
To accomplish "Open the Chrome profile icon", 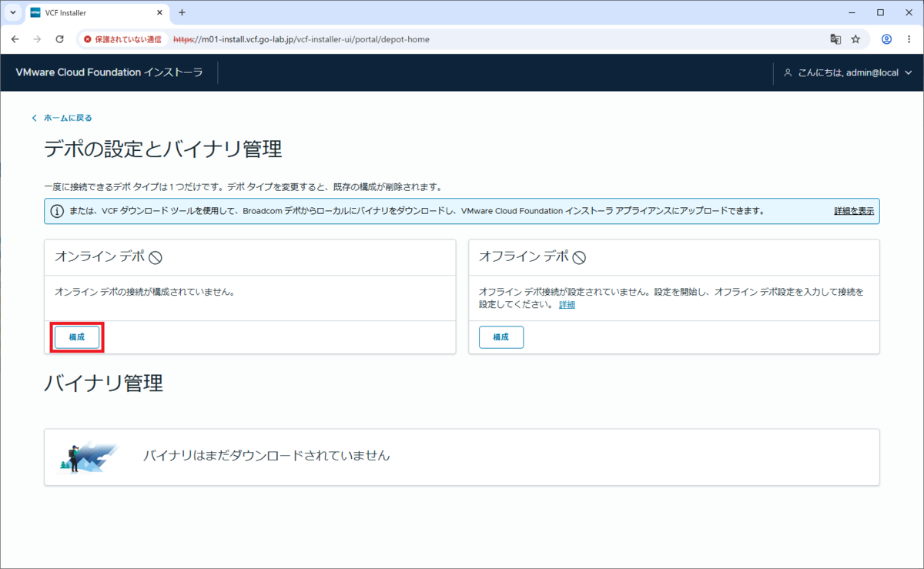I will (887, 39).
